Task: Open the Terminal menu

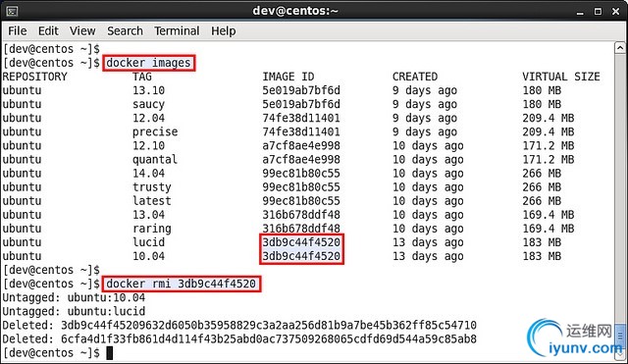Action: pos(177,30)
